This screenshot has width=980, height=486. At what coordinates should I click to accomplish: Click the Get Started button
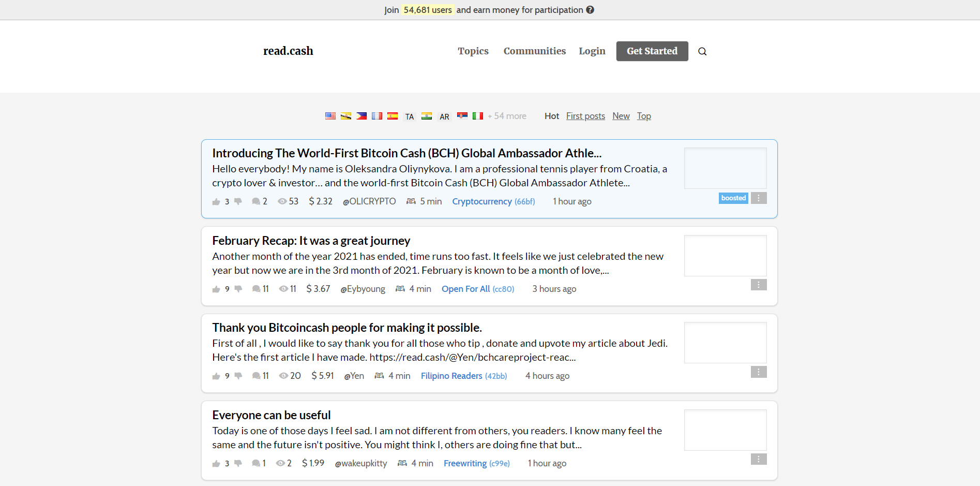click(x=652, y=51)
